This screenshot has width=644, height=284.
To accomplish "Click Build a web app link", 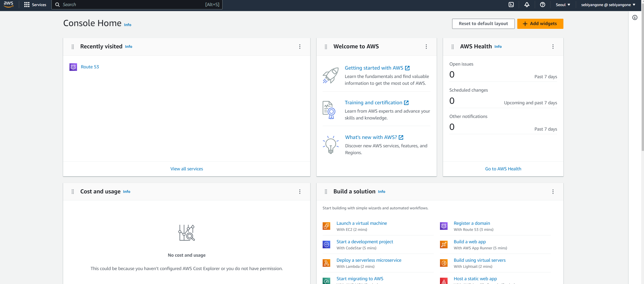I will click(x=470, y=242).
